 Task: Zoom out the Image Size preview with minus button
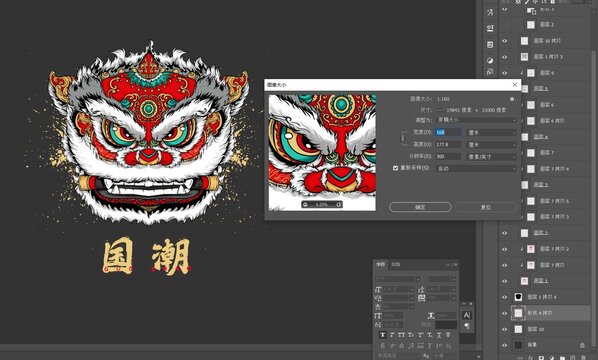[x=305, y=205]
